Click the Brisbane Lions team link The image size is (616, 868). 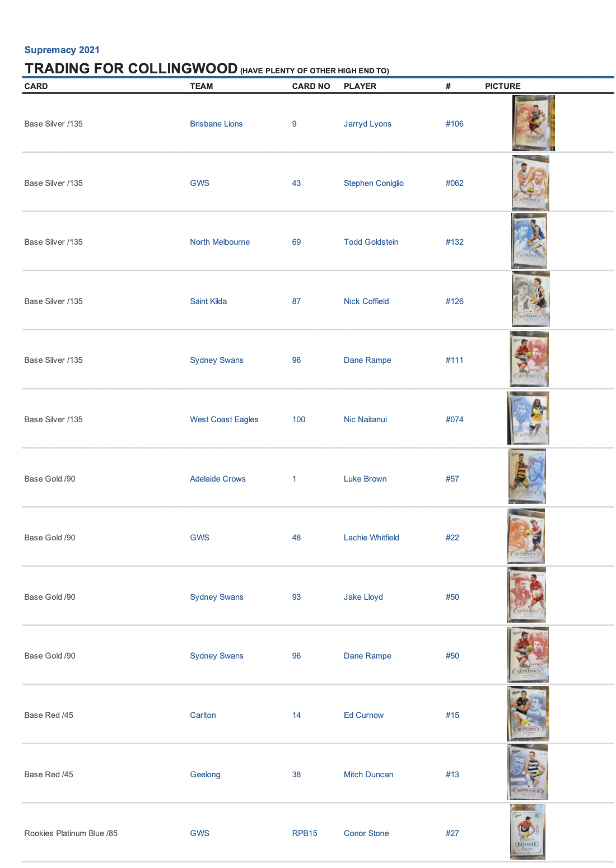(x=216, y=124)
